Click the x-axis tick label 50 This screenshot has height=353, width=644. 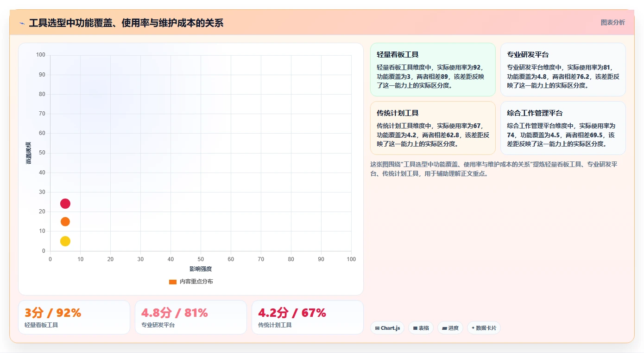coord(201,259)
